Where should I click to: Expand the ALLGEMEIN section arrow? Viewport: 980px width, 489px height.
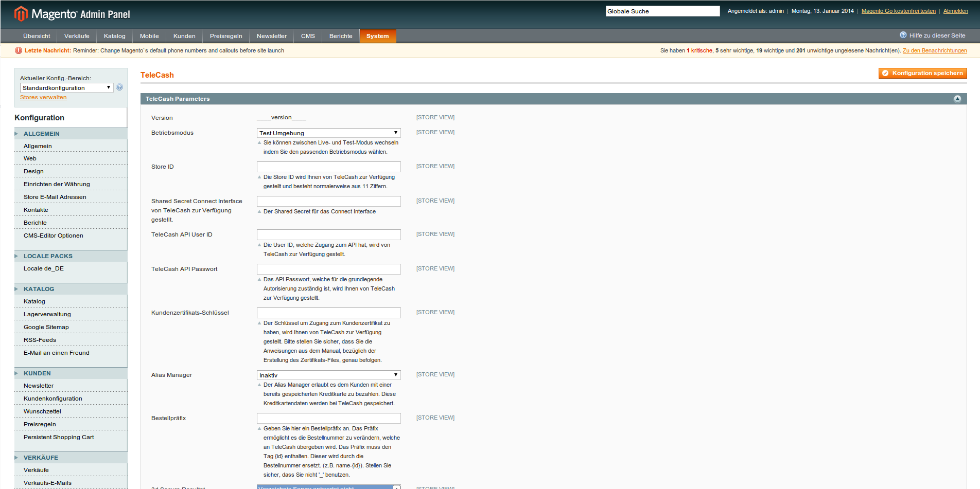(16, 134)
